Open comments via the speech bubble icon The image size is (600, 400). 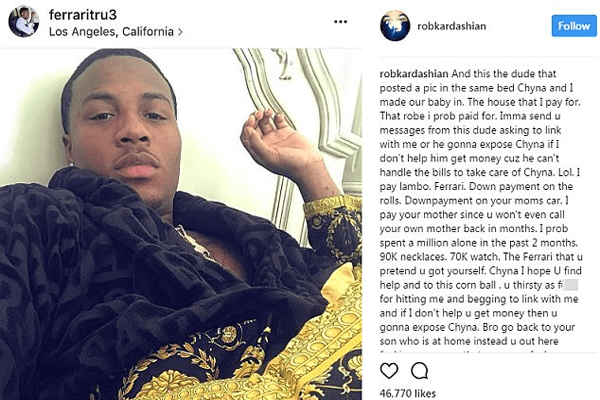tap(419, 371)
